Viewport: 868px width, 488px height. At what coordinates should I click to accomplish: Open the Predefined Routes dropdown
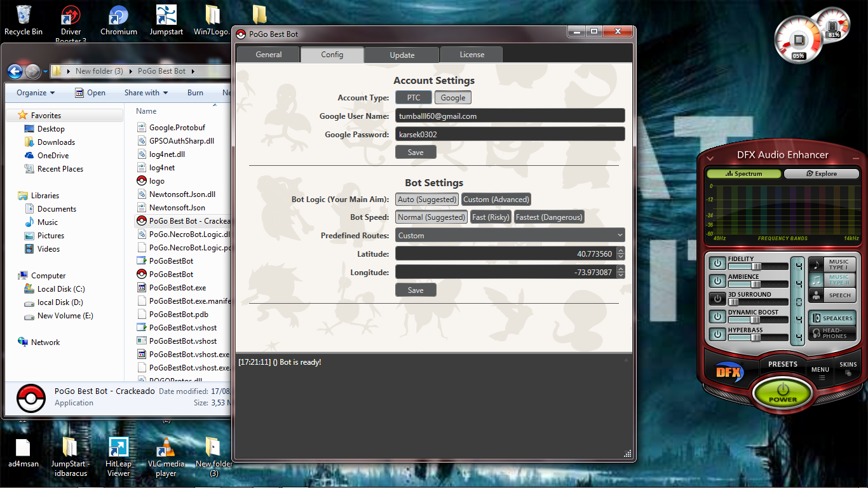[x=510, y=235]
